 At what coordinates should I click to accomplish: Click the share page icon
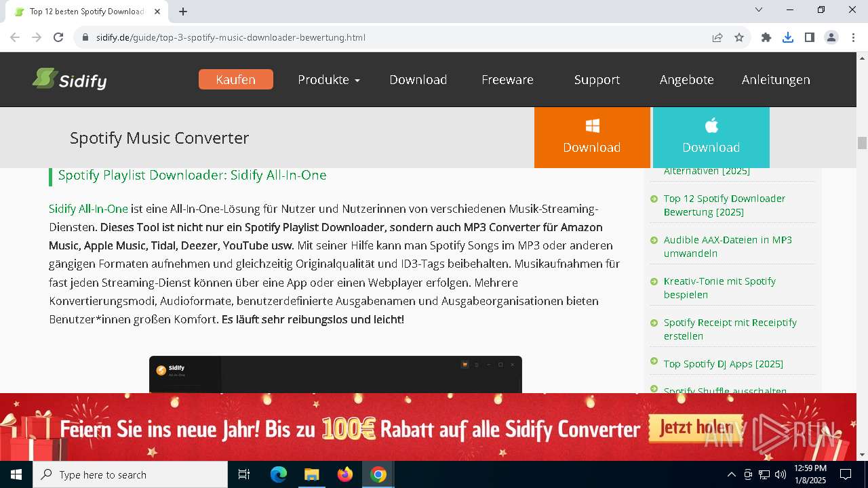tap(717, 37)
